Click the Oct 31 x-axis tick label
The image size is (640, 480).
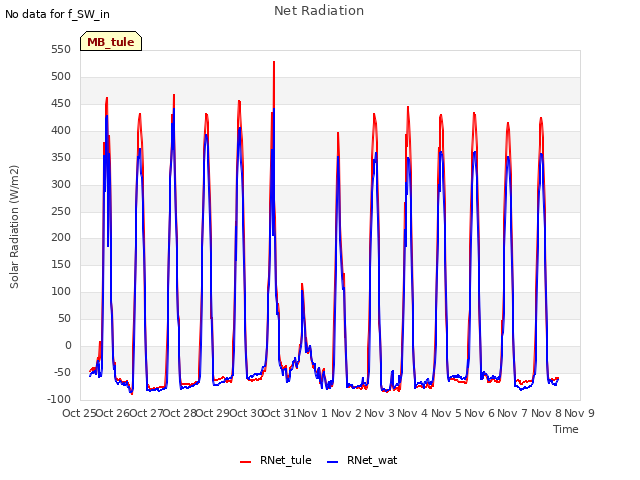pos(280,413)
